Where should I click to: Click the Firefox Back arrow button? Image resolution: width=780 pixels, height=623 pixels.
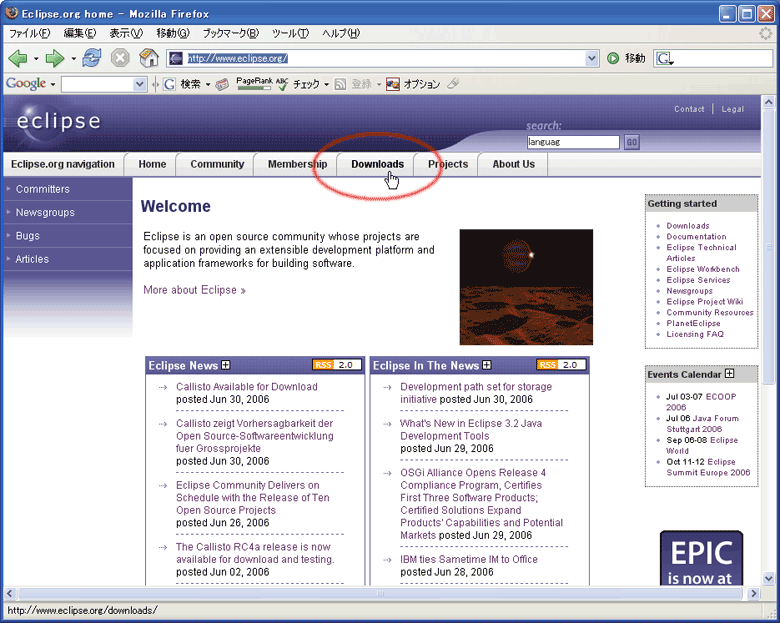click(x=18, y=59)
